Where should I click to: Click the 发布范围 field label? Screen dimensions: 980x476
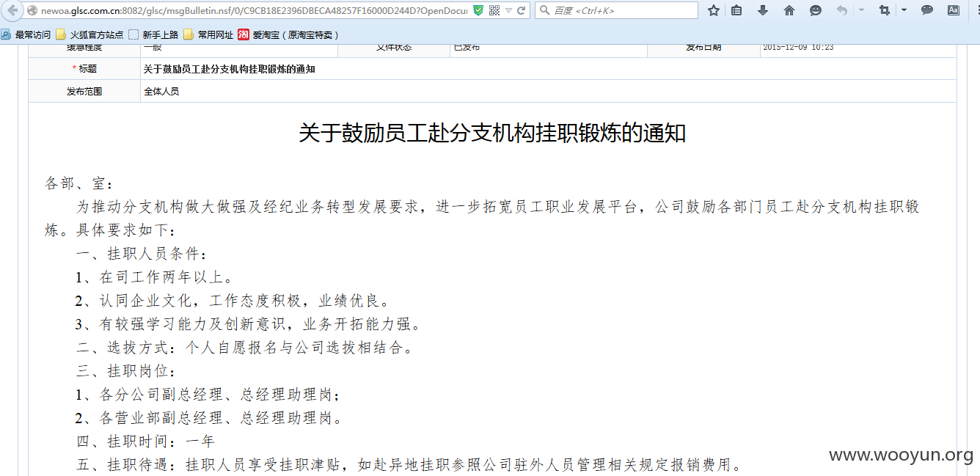pos(84,92)
